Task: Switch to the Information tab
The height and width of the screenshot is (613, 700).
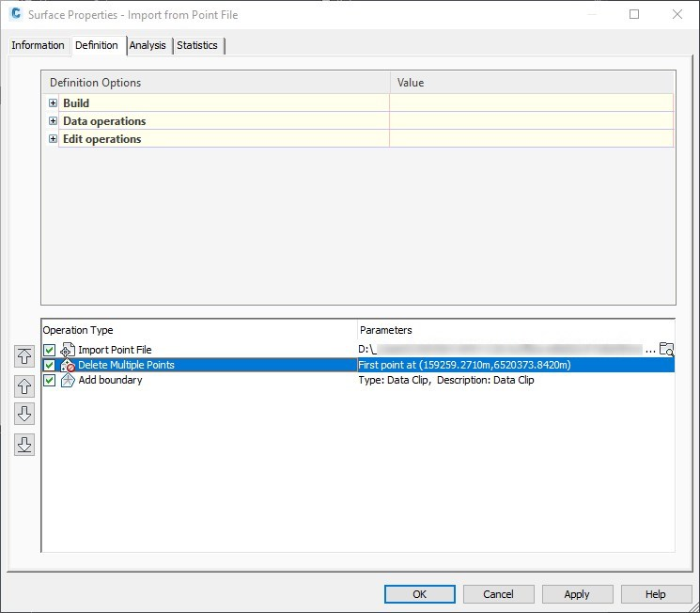Action: (38, 45)
